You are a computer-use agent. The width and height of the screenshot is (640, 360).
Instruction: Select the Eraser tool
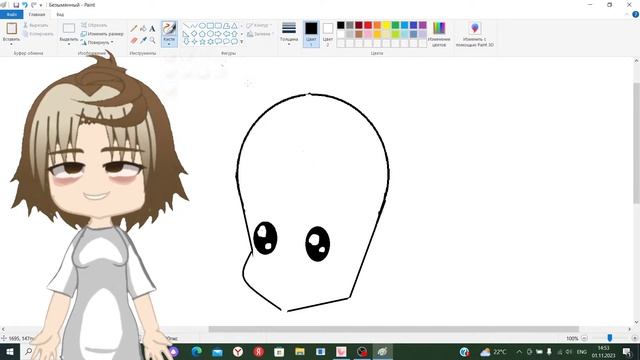[133, 40]
